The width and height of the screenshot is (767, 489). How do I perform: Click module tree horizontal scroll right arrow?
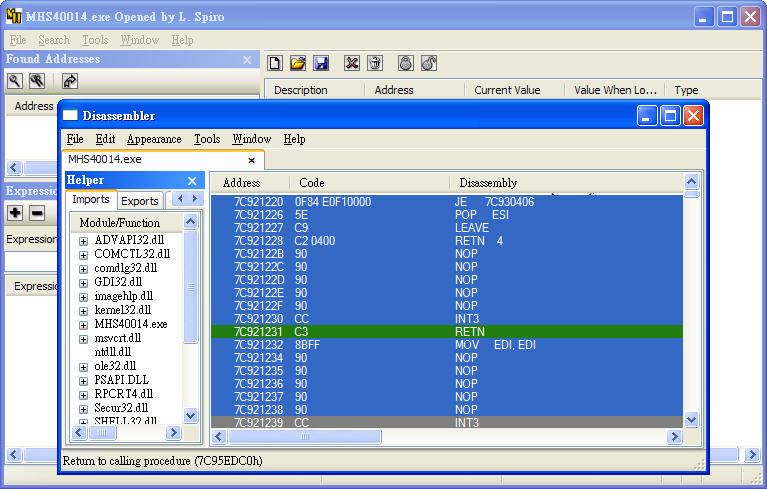coord(173,433)
